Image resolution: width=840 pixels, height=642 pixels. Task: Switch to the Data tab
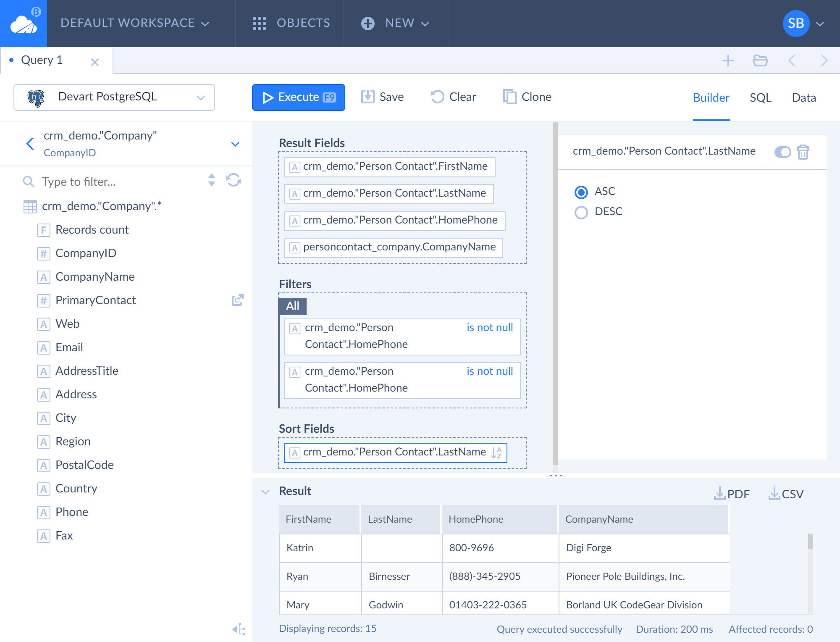(x=804, y=97)
